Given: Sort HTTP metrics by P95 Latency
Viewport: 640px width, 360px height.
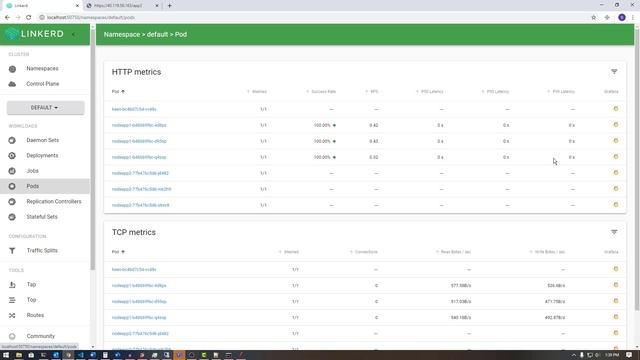Looking at the screenshot, I should click(496, 92).
